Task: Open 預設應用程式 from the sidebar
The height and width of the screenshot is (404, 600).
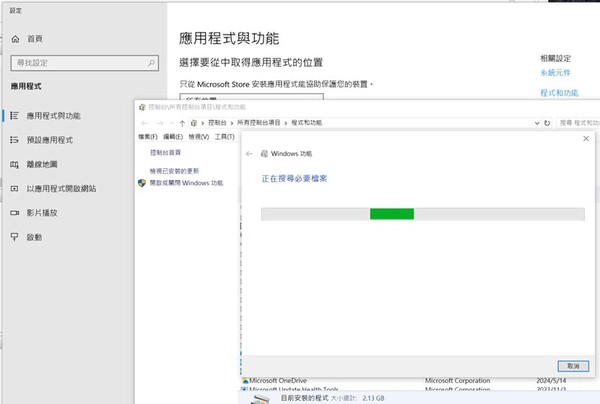Action: [x=55, y=140]
